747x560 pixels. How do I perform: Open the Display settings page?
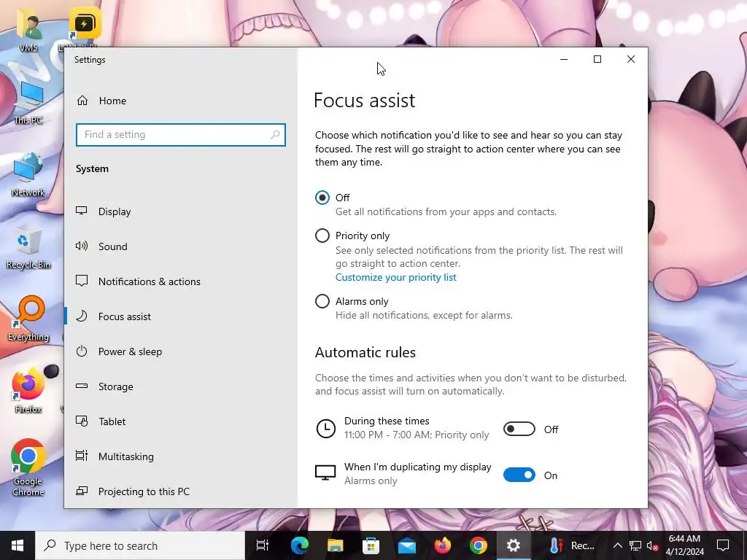(115, 211)
